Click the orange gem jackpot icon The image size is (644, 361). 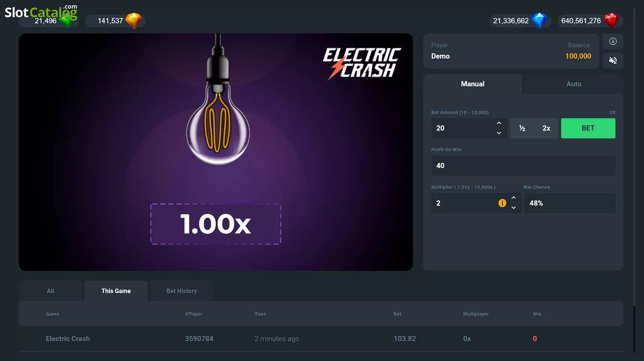pos(133,21)
